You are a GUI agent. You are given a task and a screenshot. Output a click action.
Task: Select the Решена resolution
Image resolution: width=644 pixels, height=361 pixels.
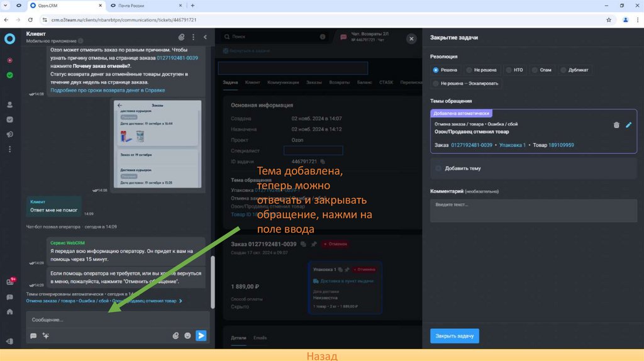[445, 70]
